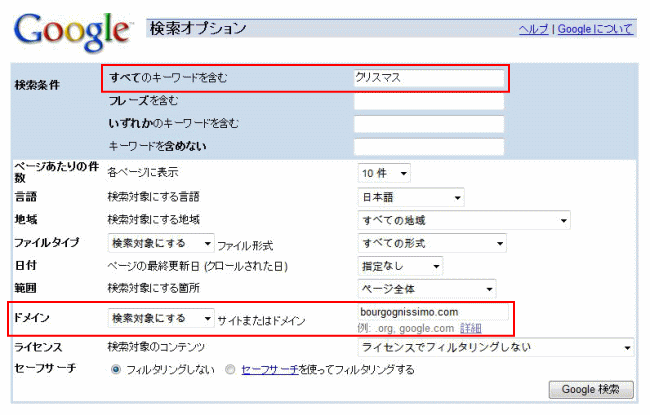Click the Google logo

pyautogui.click(x=73, y=31)
